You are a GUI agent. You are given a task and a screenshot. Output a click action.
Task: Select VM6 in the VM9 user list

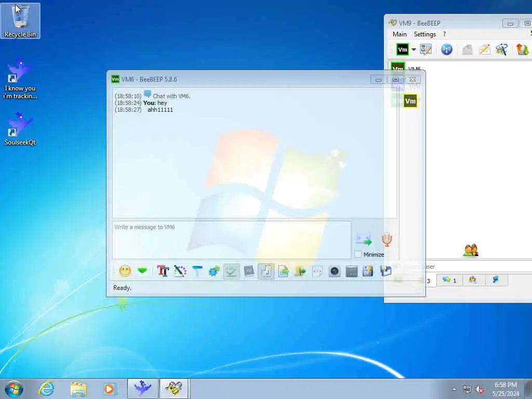[415, 69]
